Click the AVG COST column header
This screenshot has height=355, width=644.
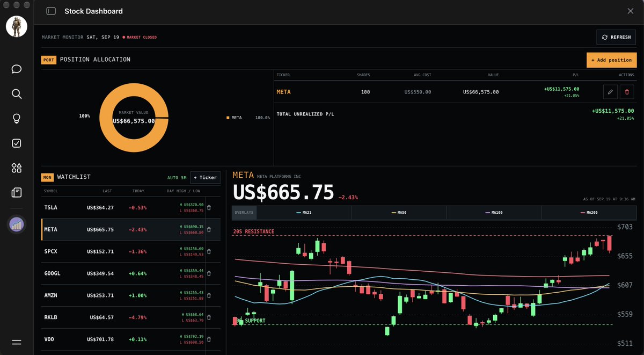421,75
